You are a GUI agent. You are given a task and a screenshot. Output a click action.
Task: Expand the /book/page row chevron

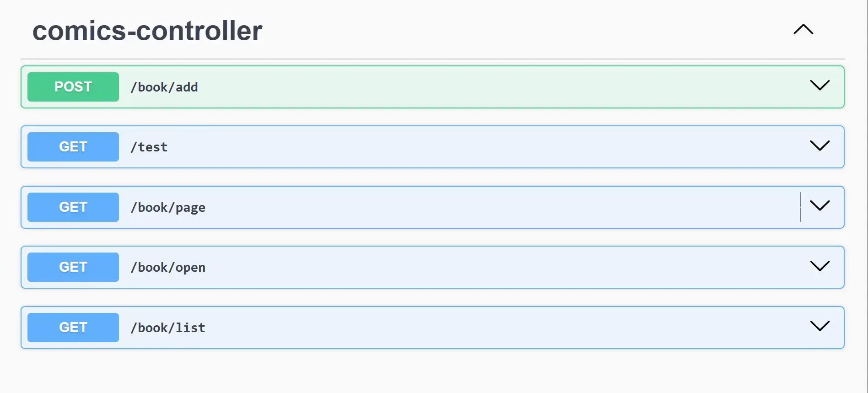click(x=819, y=206)
